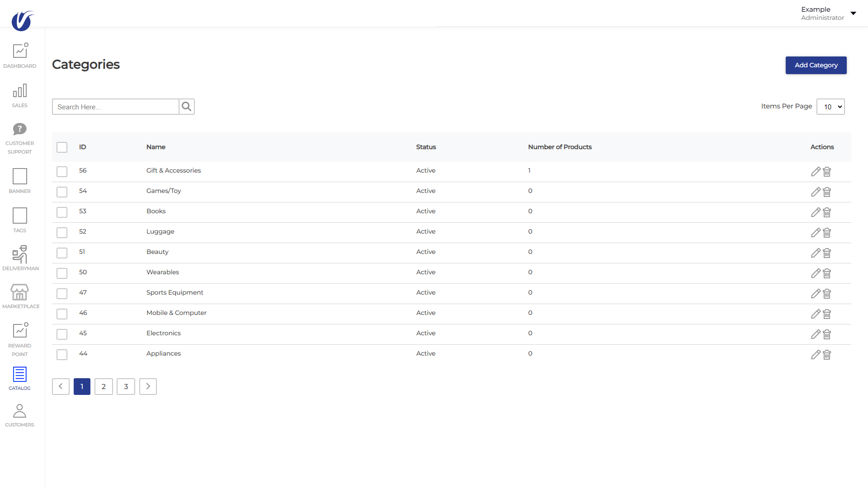Select all categories with header checkbox

coord(62,147)
